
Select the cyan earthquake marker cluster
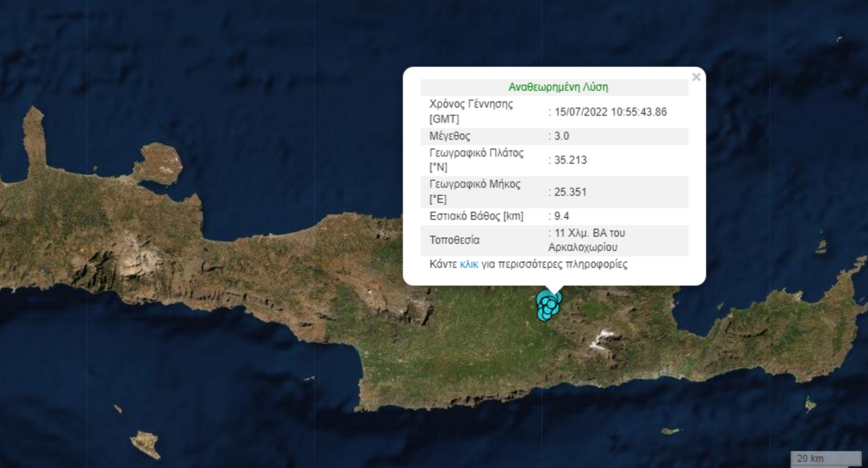[549, 306]
